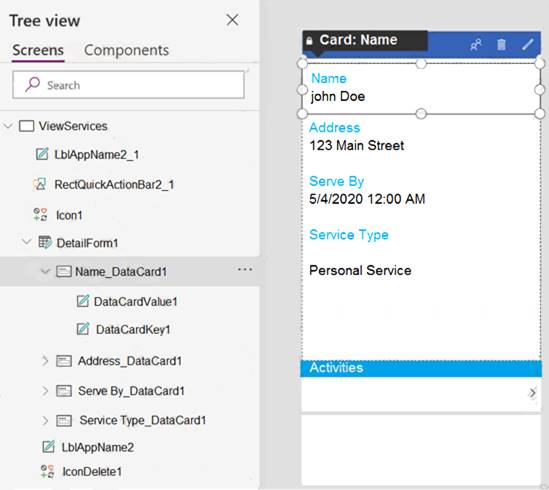
Task: Expand the Service Type_DataCard1 node
Action: tap(45, 420)
